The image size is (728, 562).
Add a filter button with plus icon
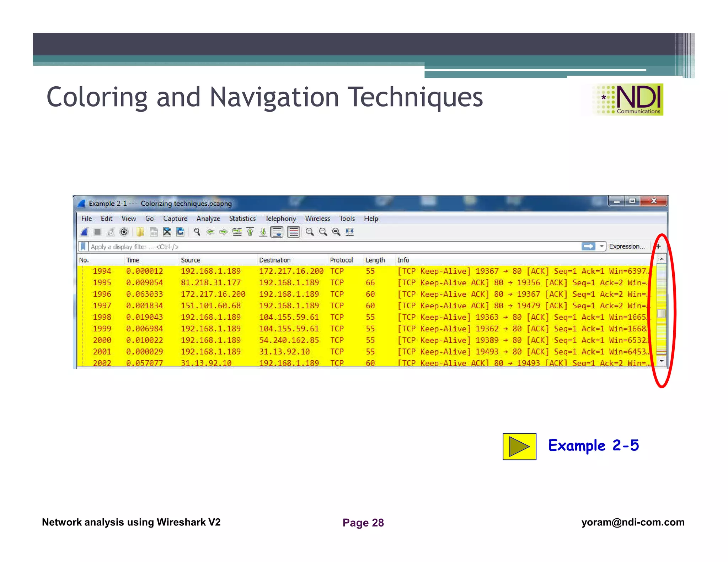(x=658, y=246)
